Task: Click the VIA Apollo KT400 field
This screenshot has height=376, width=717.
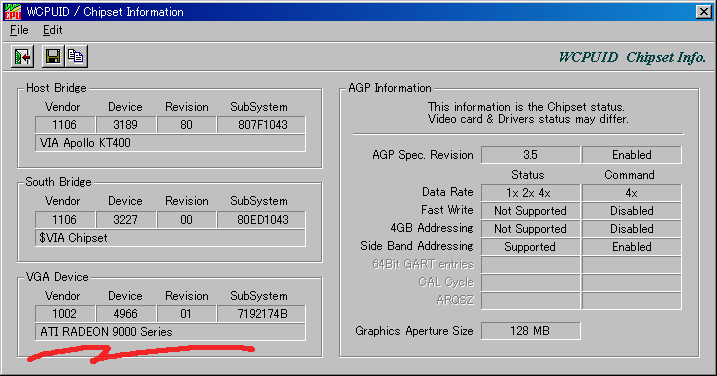Action: [170, 143]
